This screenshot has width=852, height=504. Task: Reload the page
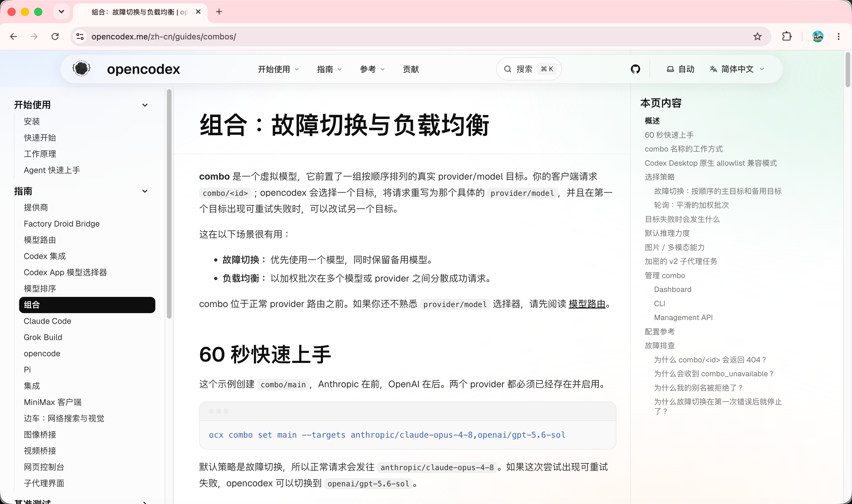55,36
